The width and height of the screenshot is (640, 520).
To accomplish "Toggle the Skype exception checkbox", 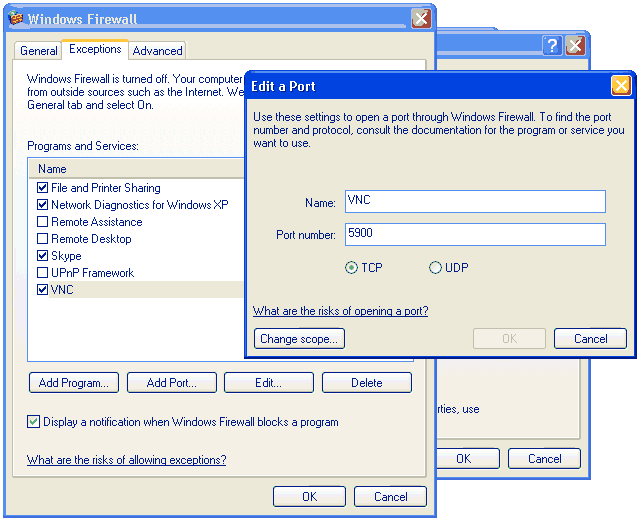I will [42, 256].
